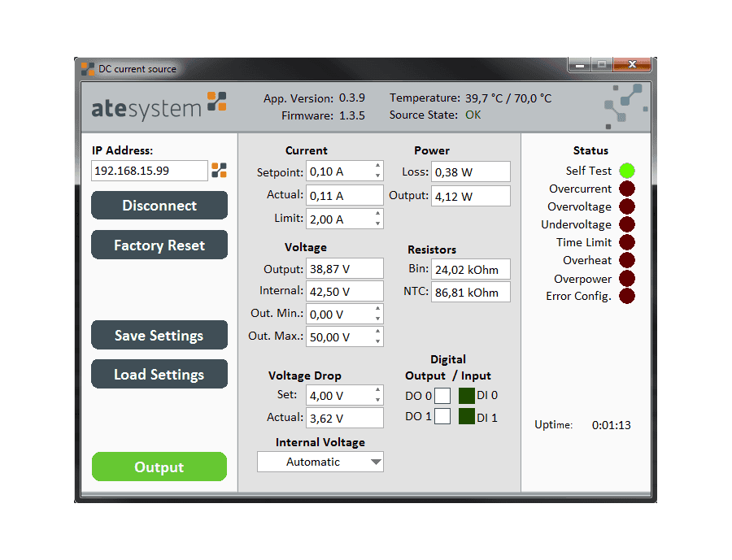Decrease the Out. Max. voltage value
The width and height of the screenshot is (732, 560).
click(377, 341)
